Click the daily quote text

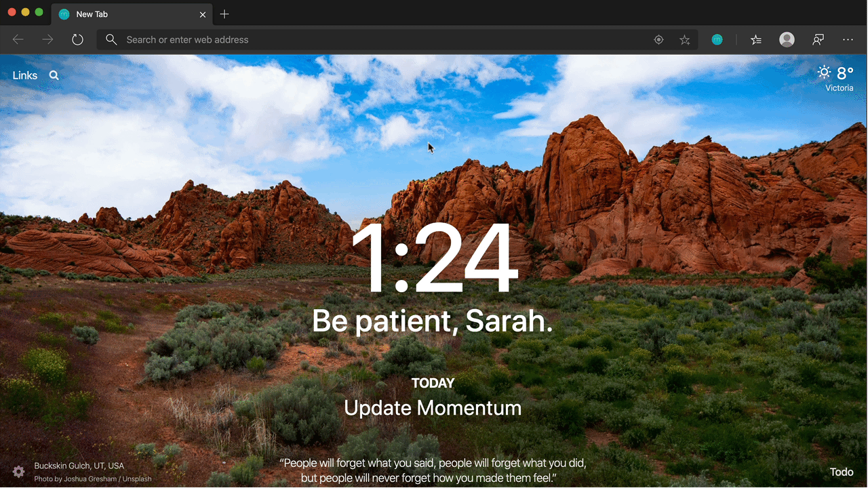click(x=433, y=470)
